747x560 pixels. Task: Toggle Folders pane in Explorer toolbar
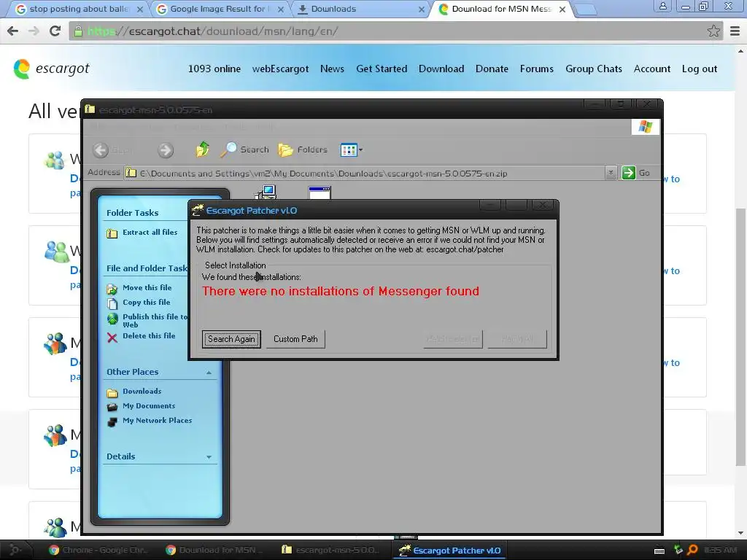tap(303, 150)
